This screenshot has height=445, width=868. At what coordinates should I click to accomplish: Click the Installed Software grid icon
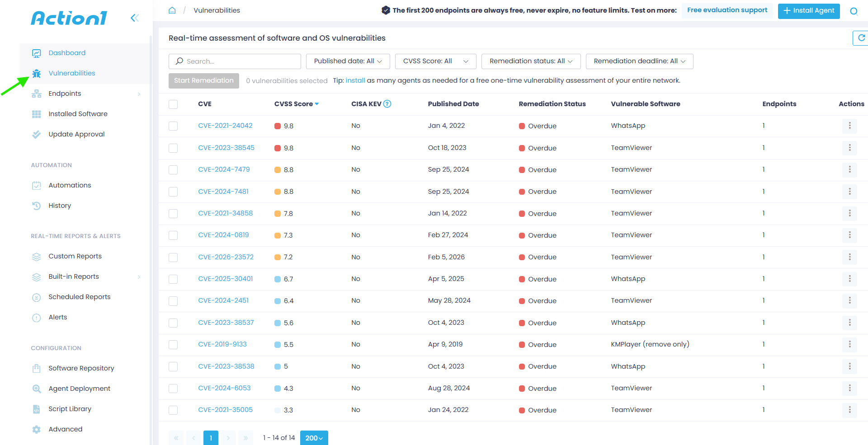point(37,114)
